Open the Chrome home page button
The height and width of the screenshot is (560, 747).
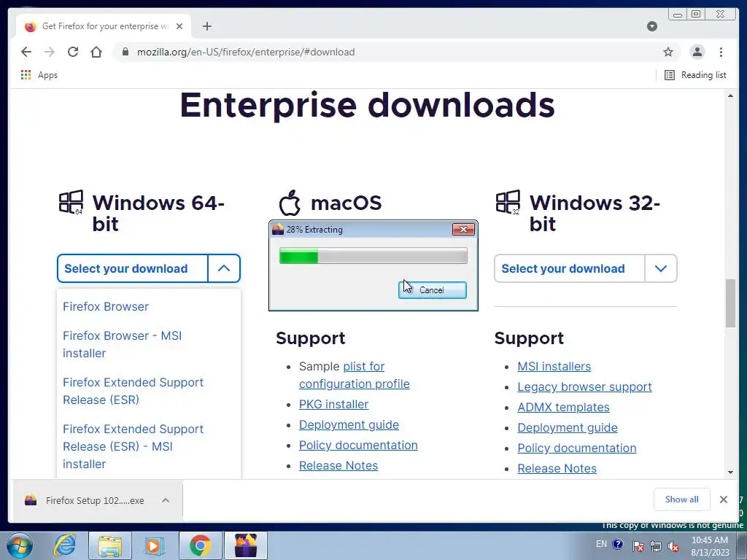[96, 52]
